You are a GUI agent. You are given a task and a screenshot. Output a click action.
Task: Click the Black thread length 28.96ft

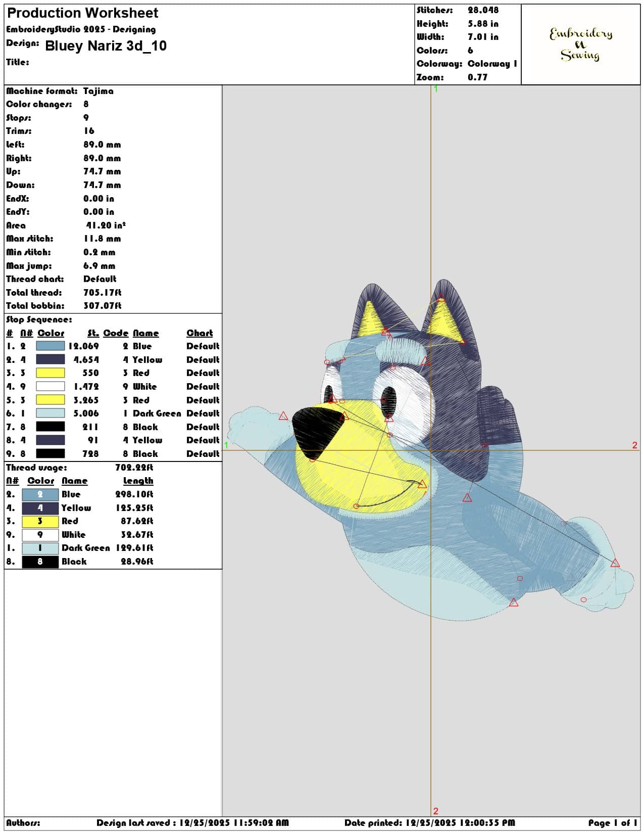tap(137, 562)
